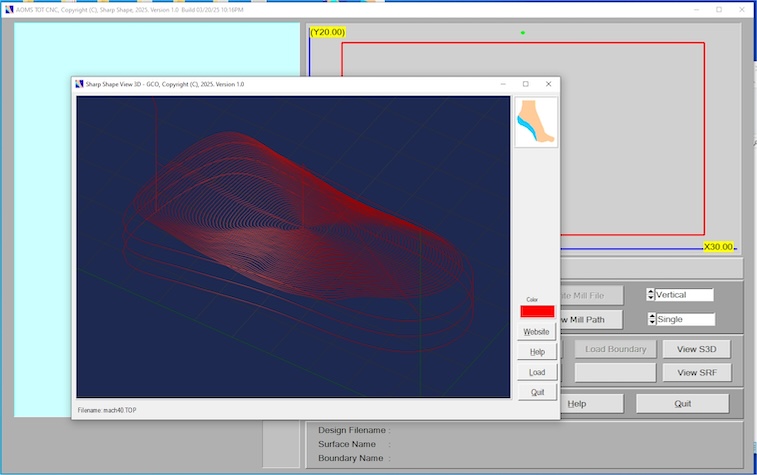Image resolution: width=757 pixels, height=475 pixels.
Task: Open the Website link button
Action: pos(536,332)
